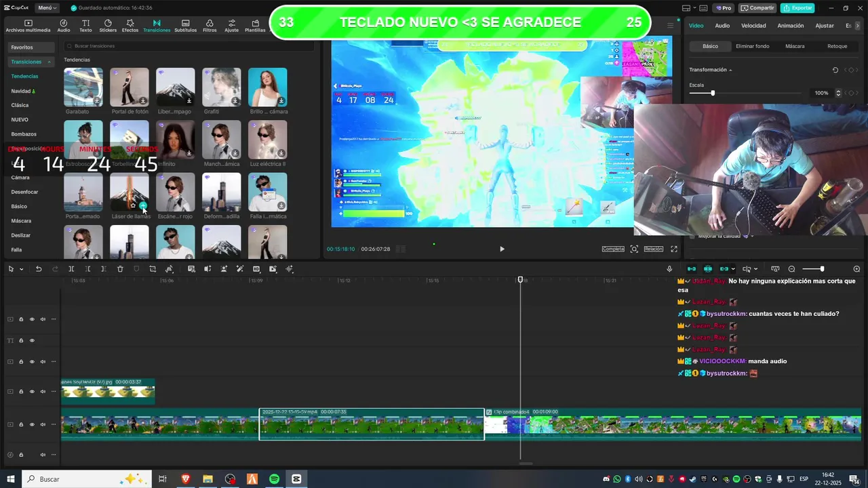Zoom out the timeline with minus magnifier
Image resolution: width=868 pixels, height=488 pixels.
pos(791,269)
